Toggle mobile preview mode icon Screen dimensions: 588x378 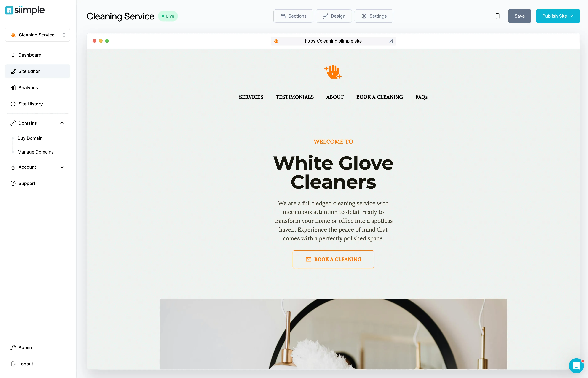click(x=498, y=16)
